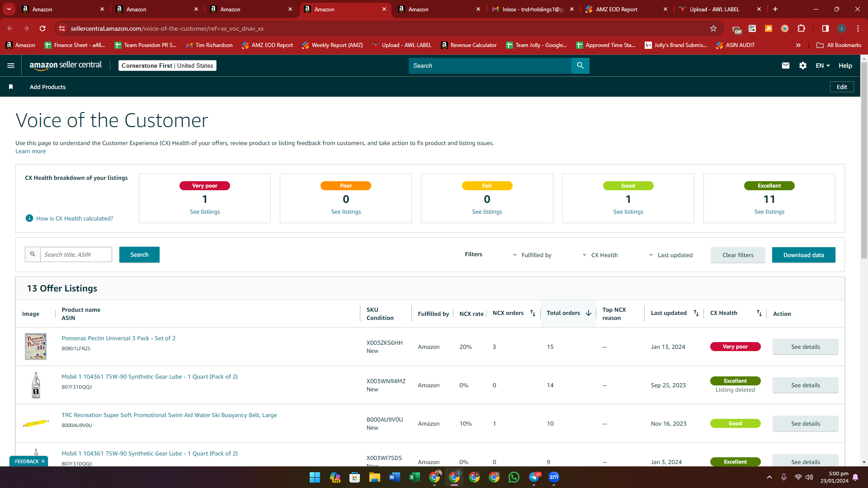Image resolution: width=868 pixels, height=488 pixels.
Task: Open the messages mail icon
Action: (x=786, y=66)
